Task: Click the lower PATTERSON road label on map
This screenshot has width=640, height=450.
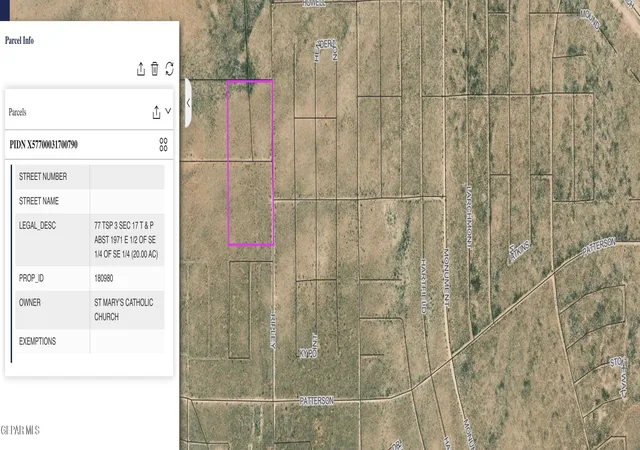Action: [316, 401]
